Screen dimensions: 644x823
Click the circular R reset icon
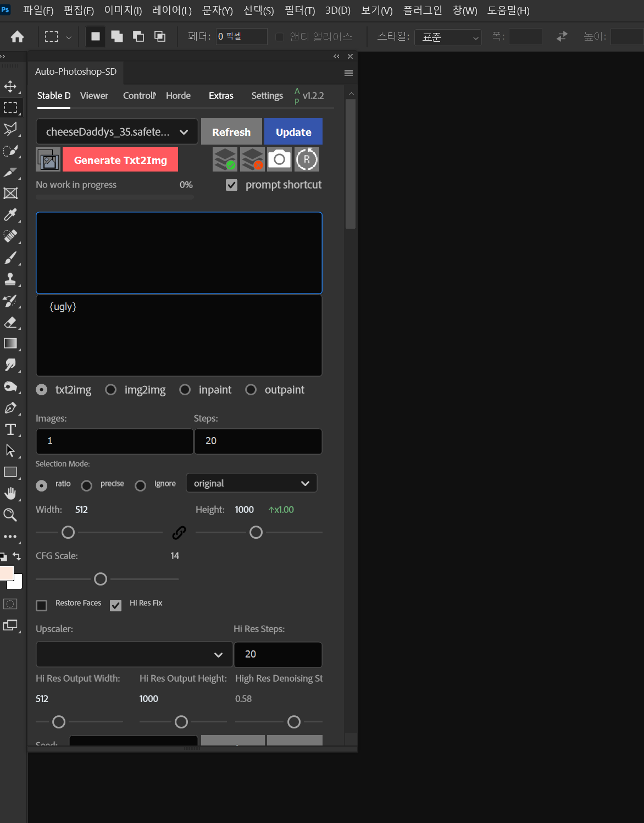click(307, 159)
